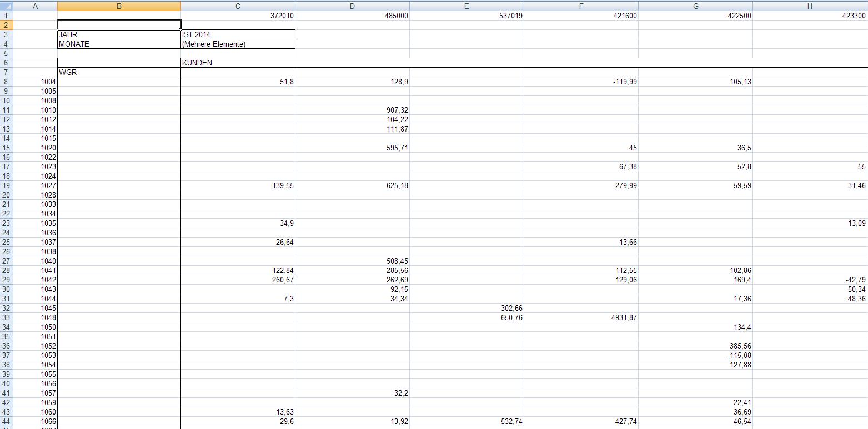Click cell with WGR code 1048
The image size is (868, 429).
(35, 317)
